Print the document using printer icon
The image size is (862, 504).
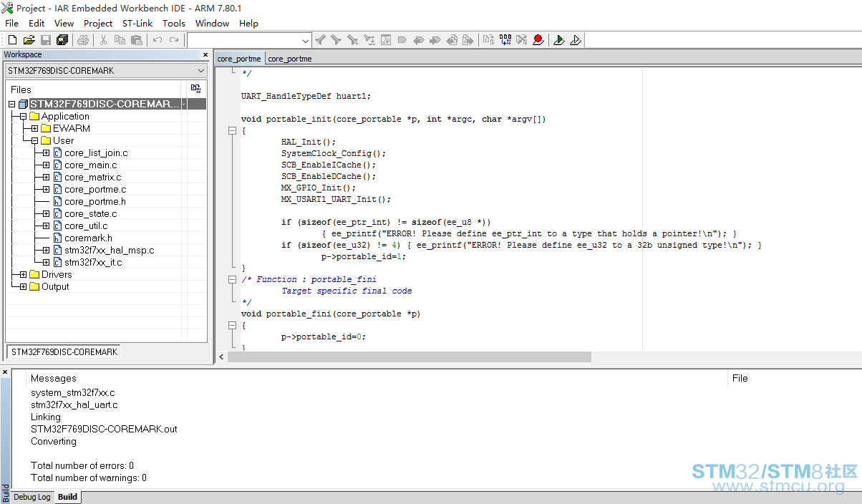click(83, 40)
